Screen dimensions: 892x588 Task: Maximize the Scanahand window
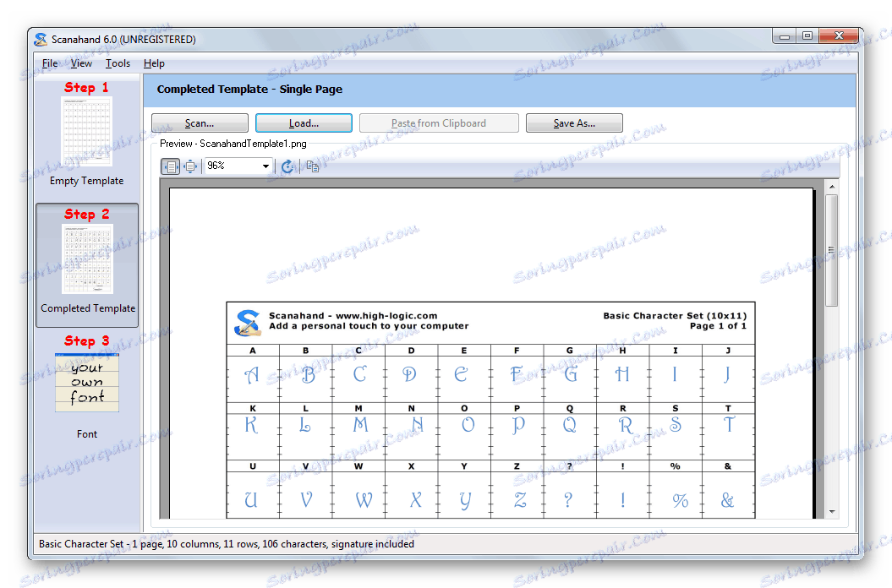point(807,35)
